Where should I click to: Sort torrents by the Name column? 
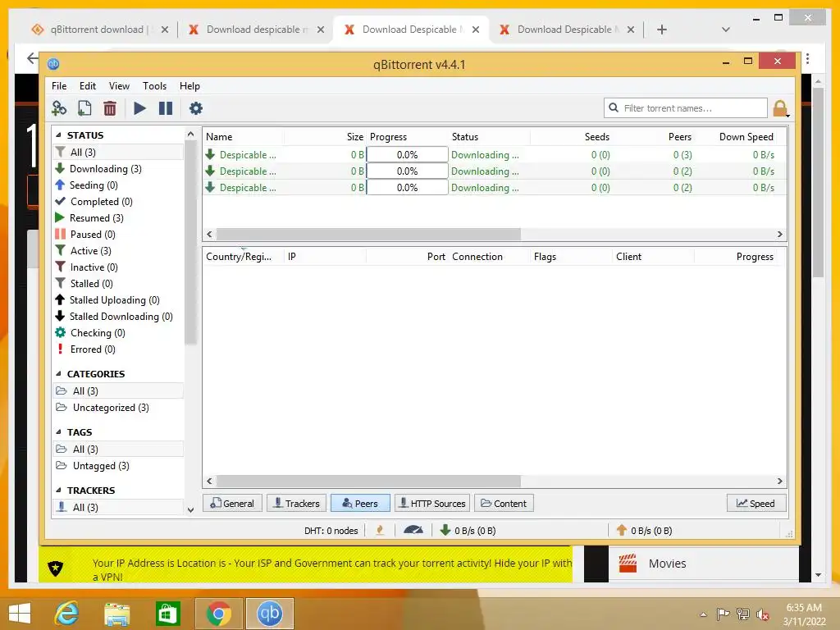point(243,137)
